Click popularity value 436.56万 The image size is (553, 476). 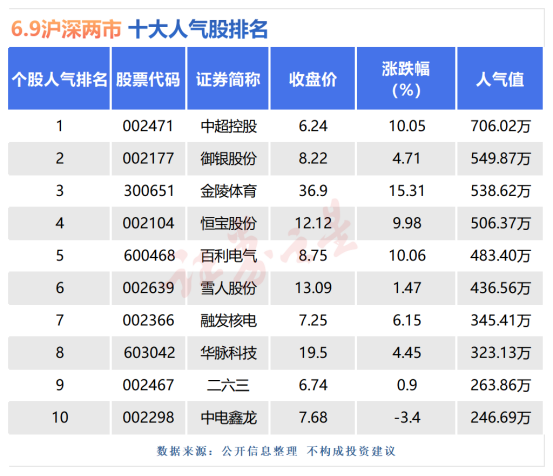(x=500, y=288)
